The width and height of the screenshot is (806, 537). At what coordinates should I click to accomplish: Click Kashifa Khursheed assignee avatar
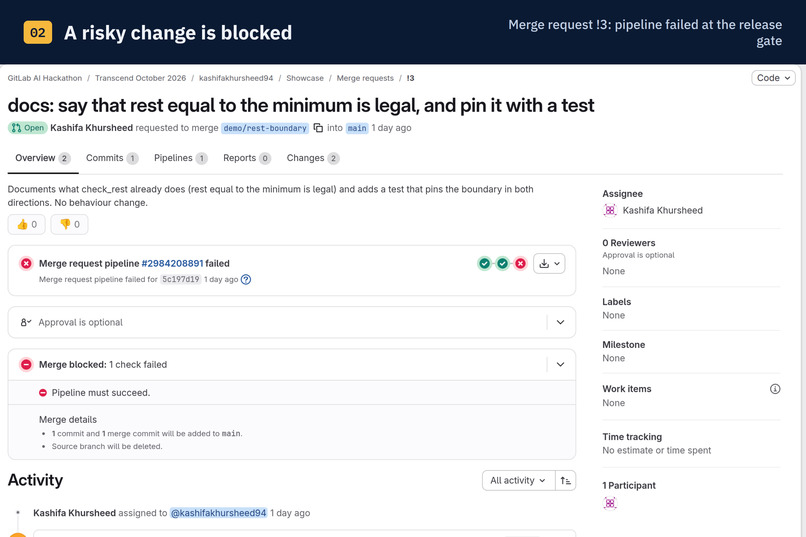pyautogui.click(x=610, y=210)
